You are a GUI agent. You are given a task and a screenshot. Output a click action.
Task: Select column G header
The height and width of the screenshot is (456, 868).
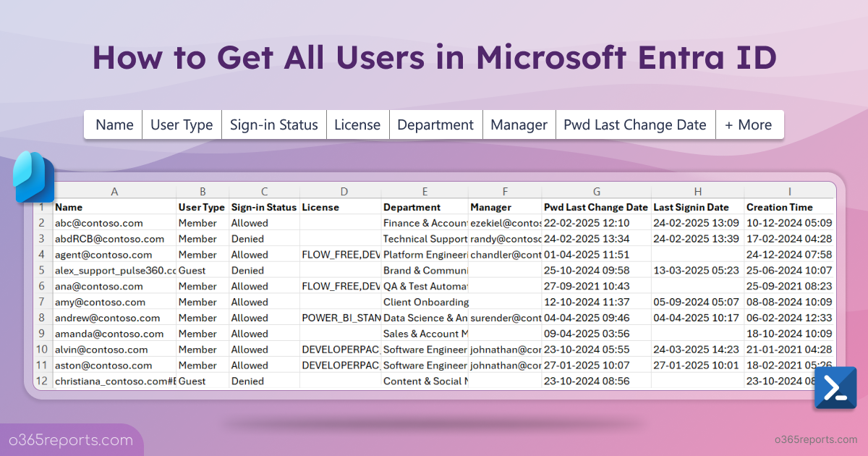click(x=596, y=191)
